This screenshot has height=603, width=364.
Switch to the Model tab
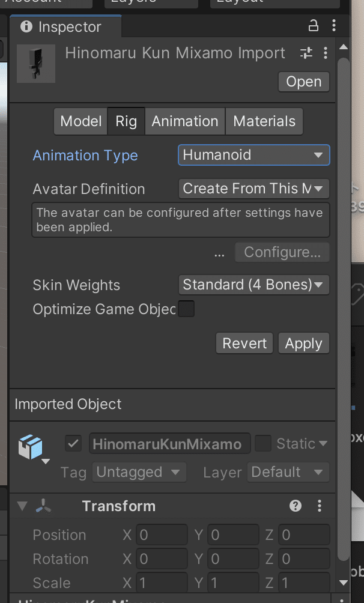pyautogui.click(x=81, y=121)
